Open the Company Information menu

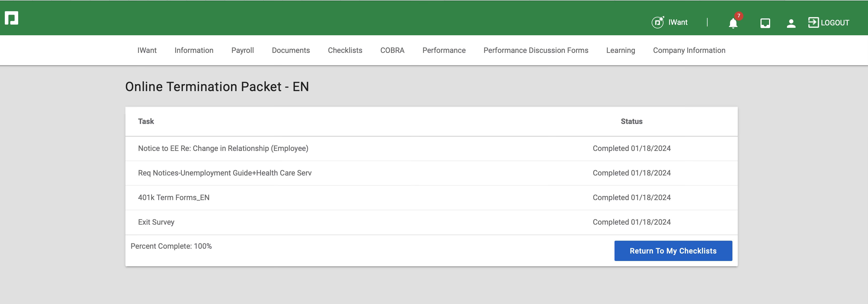click(x=689, y=50)
